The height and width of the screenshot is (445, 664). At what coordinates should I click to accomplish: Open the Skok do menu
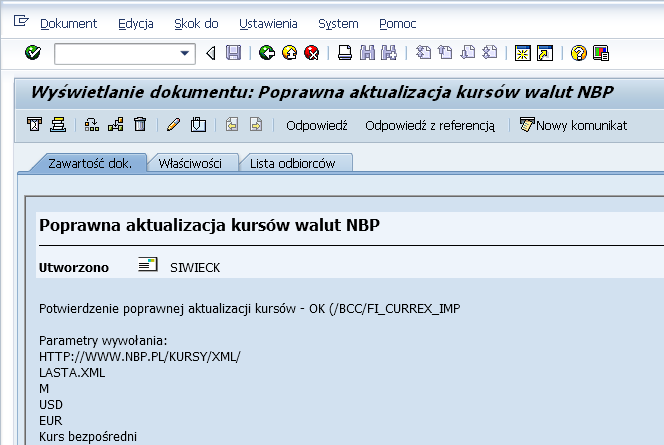196,24
